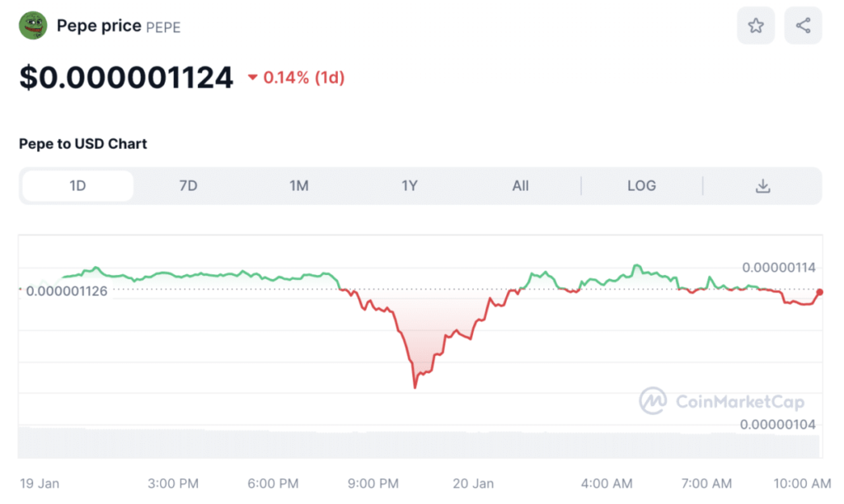The height and width of the screenshot is (504, 844).
Task: Click the Pepe to USD Chart heading
Action: [83, 144]
